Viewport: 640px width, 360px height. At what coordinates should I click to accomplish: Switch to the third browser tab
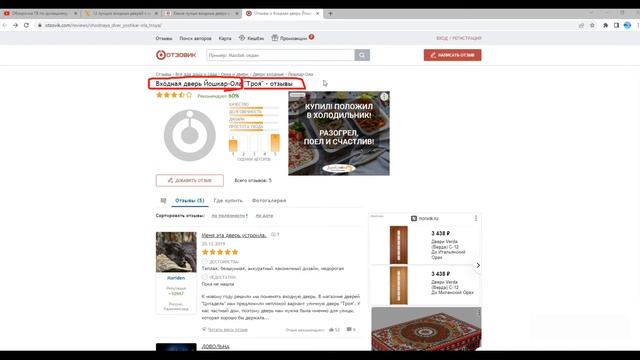click(202, 13)
